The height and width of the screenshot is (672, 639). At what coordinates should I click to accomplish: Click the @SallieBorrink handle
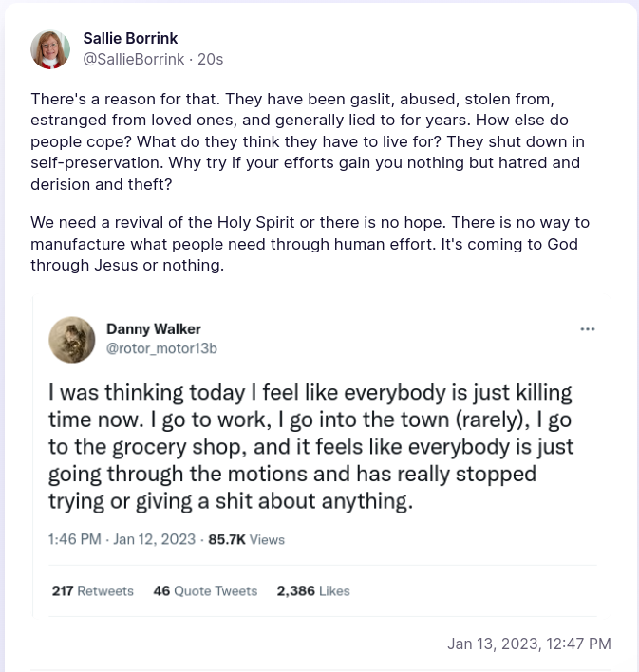tap(134, 59)
